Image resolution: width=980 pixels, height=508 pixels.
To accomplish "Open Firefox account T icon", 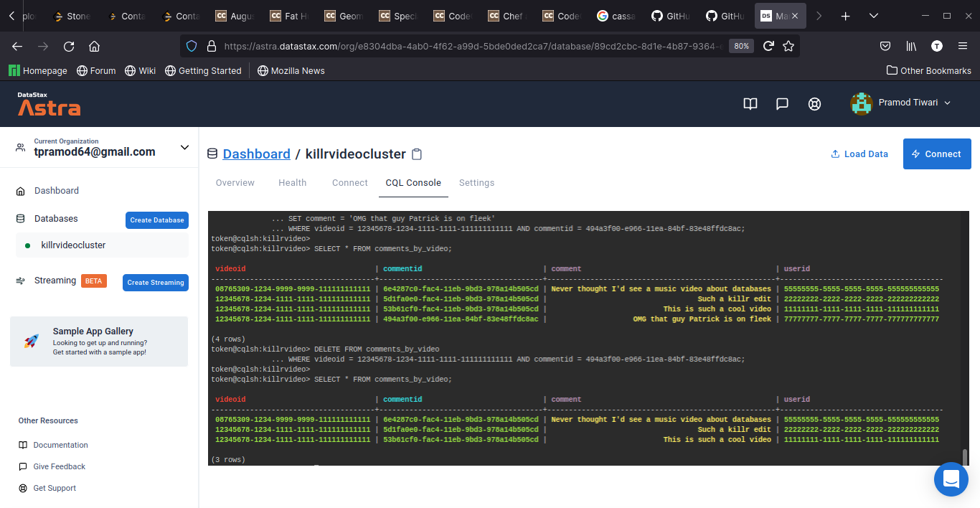I will [937, 46].
